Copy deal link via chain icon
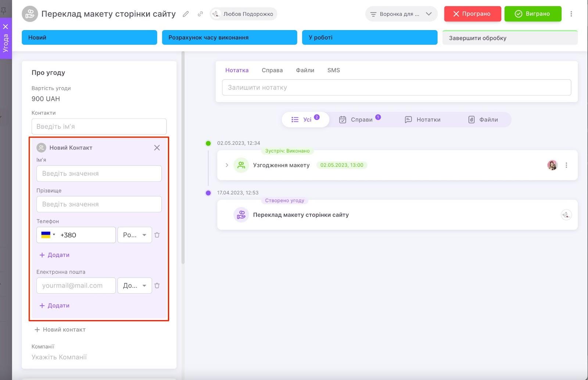This screenshot has height=380, width=588. (200, 14)
